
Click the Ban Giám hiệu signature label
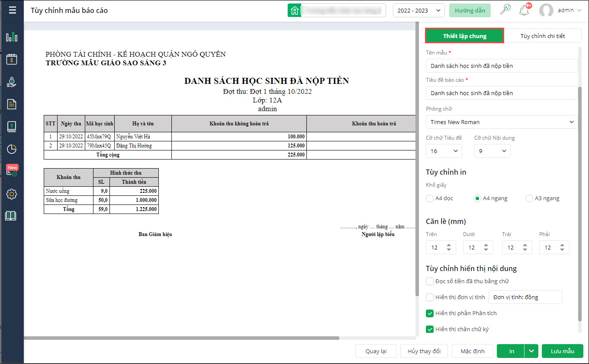(155, 234)
